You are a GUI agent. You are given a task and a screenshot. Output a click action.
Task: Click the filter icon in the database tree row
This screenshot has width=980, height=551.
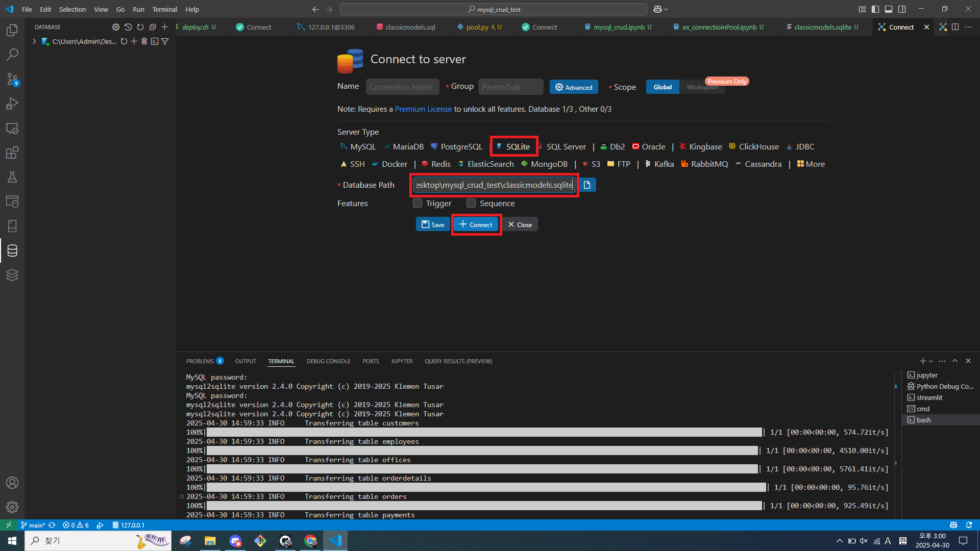[x=165, y=41]
